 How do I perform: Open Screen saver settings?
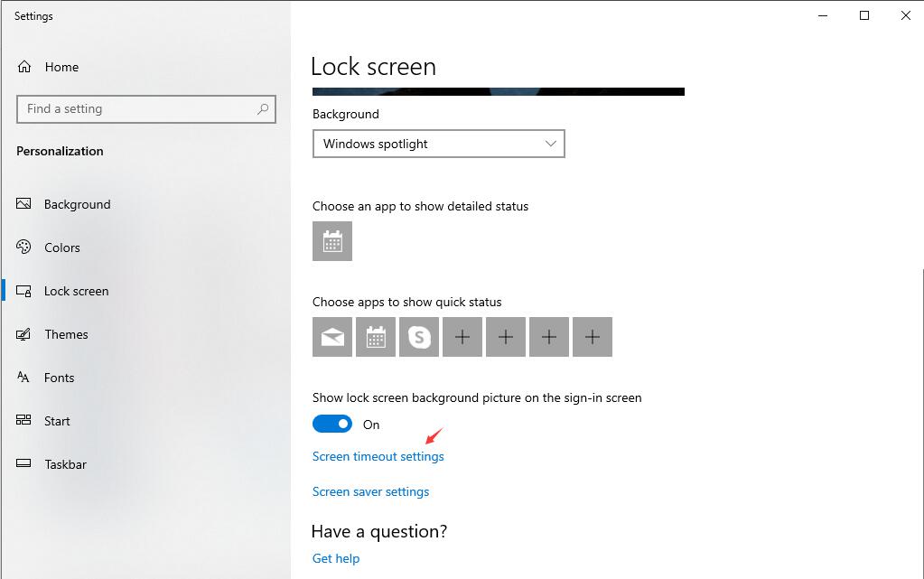click(x=370, y=491)
